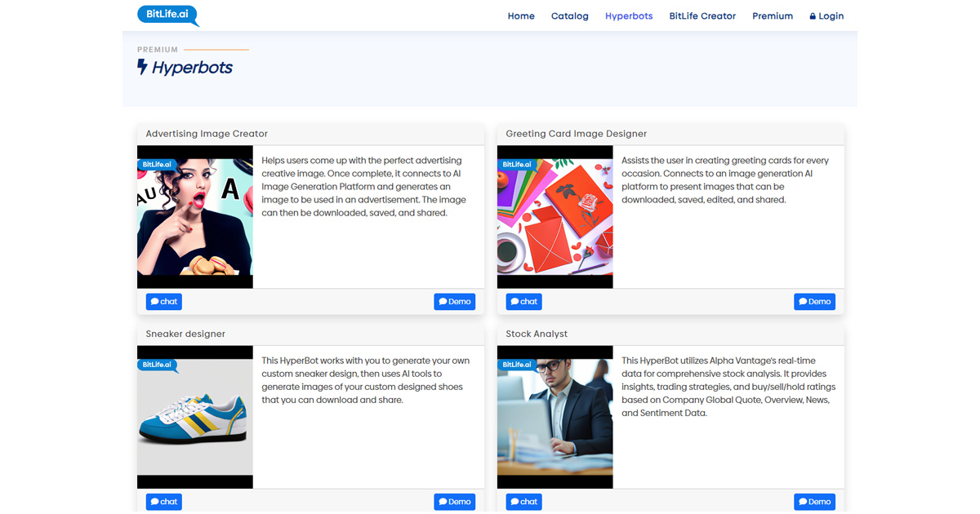980x514 pixels.
Task: Start chat with Sneaker designer bot
Action: coord(164,502)
